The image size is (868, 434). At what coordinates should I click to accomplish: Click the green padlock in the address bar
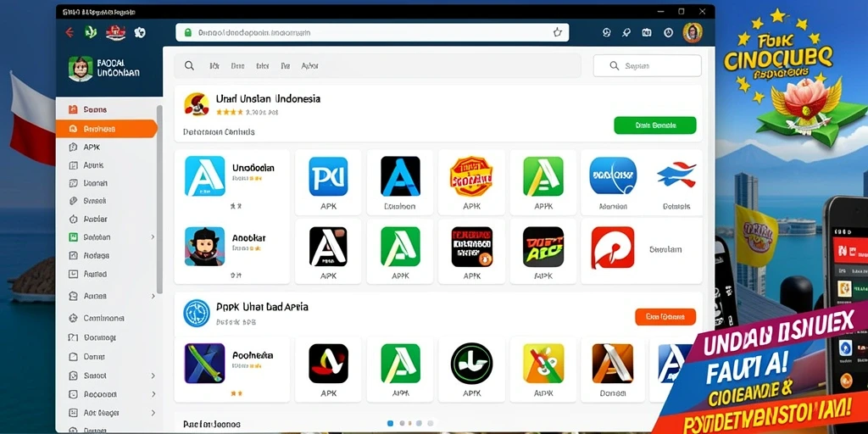tap(187, 33)
